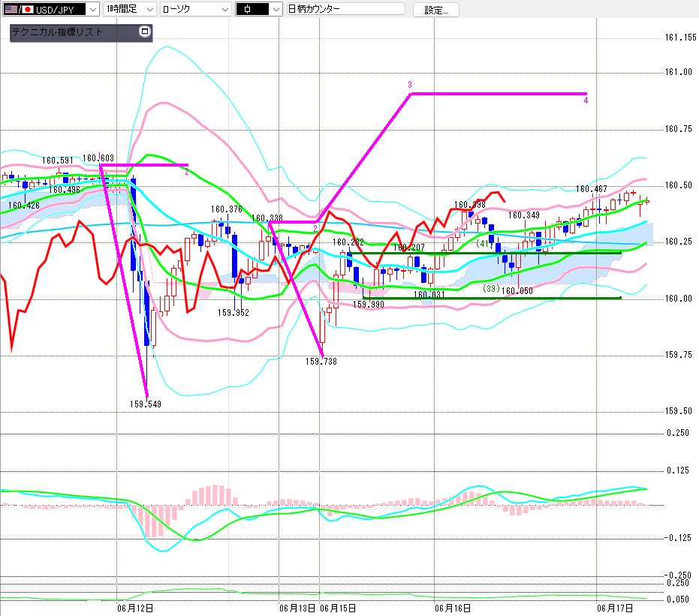
Task: Click the 159.990 price label
Action: [368, 304]
